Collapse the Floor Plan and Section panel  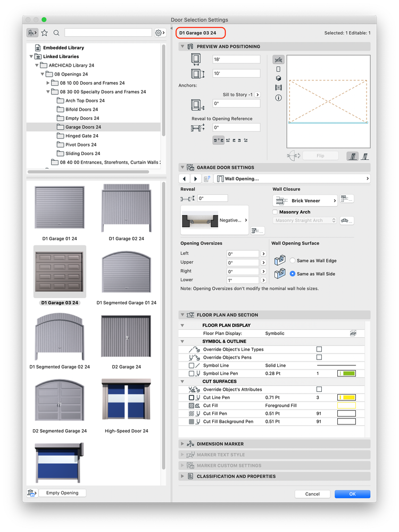point(182,315)
